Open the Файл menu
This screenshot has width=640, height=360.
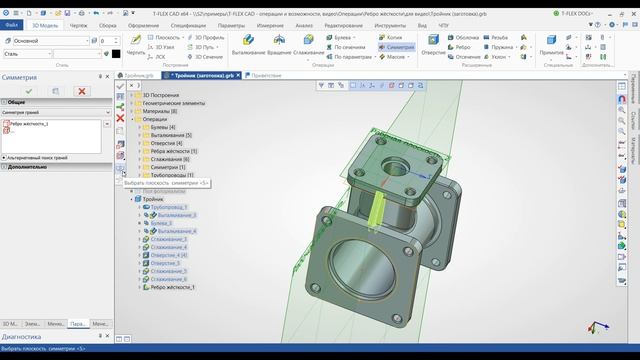coord(11,25)
